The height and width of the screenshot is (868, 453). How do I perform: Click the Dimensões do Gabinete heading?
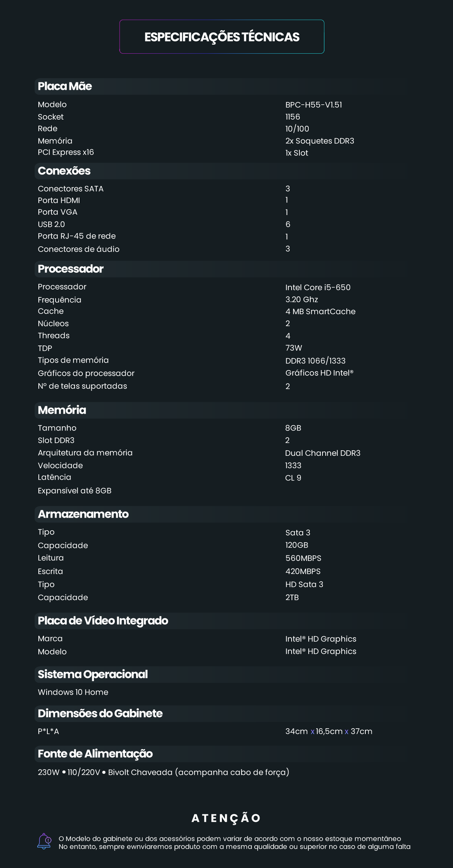(x=100, y=713)
